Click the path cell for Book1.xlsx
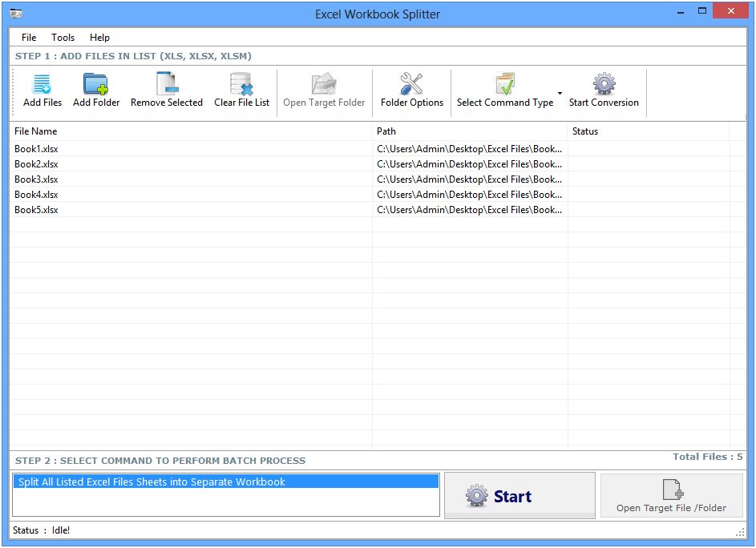 (x=470, y=149)
